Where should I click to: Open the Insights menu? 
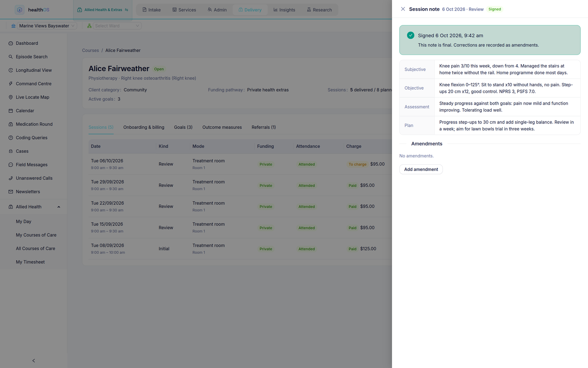point(284,10)
